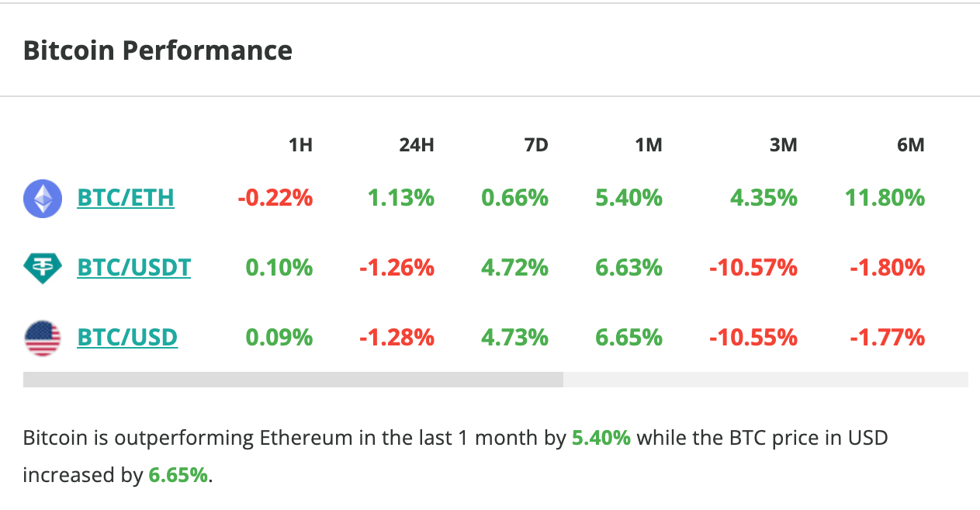Click the -0.22% BTC/ETH 1H value
Screen dimensions: 980x510
click(275, 198)
